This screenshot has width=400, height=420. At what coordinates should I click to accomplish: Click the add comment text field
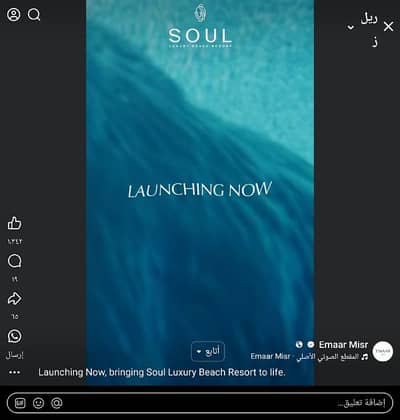[200, 403]
